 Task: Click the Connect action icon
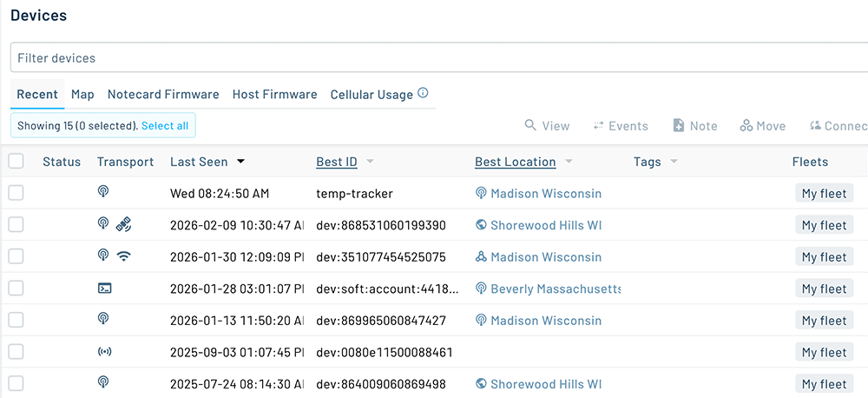tap(815, 126)
